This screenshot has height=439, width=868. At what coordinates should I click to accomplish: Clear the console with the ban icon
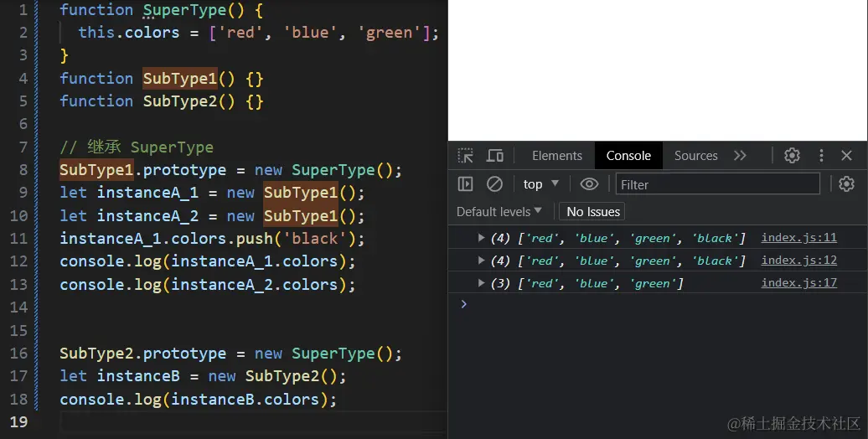pos(494,183)
